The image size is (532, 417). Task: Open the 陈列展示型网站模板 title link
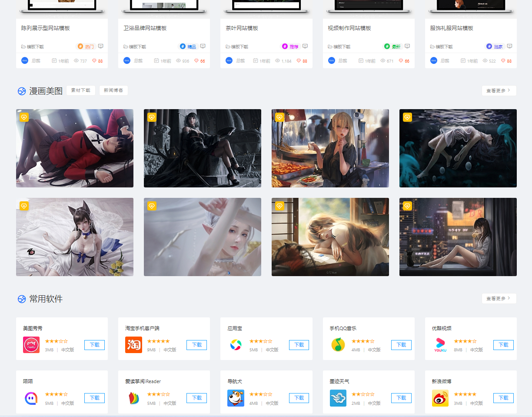click(46, 28)
